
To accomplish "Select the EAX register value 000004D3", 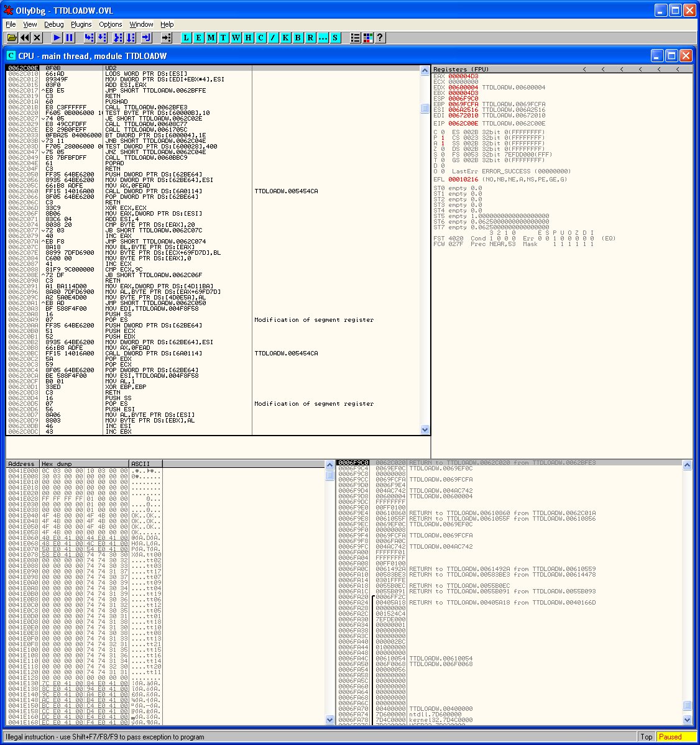I will (463, 76).
